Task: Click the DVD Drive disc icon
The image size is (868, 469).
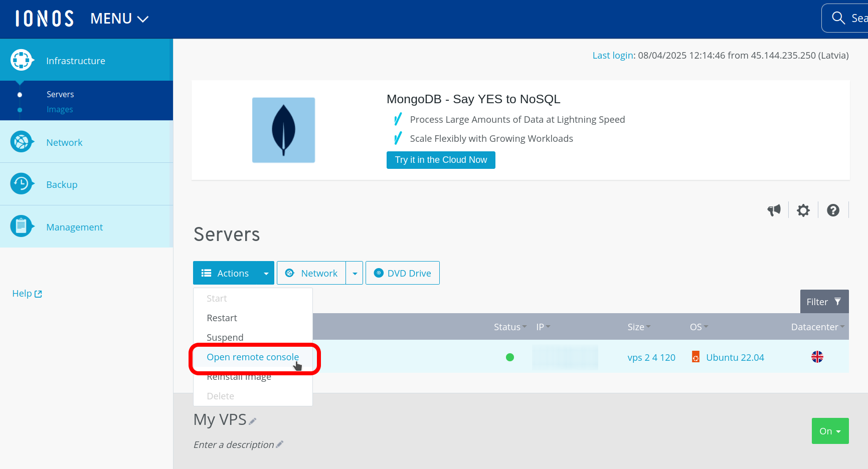Action: tap(379, 273)
